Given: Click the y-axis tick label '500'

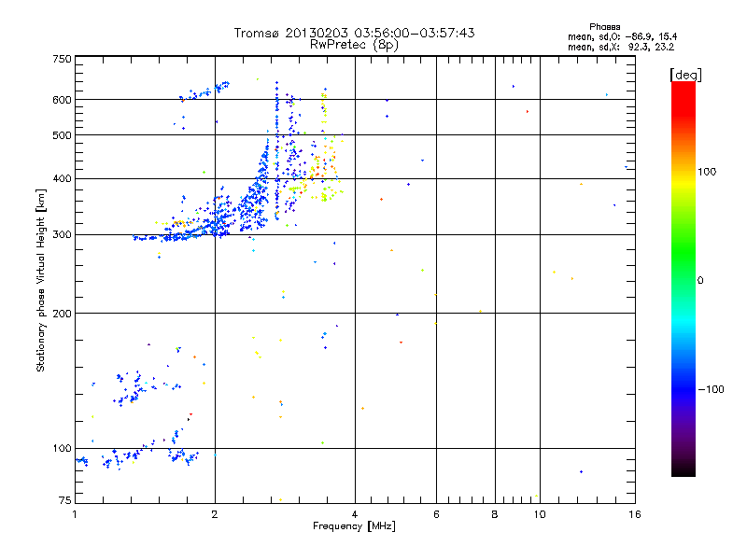Looking at the screenshot, I should (63, 135).
